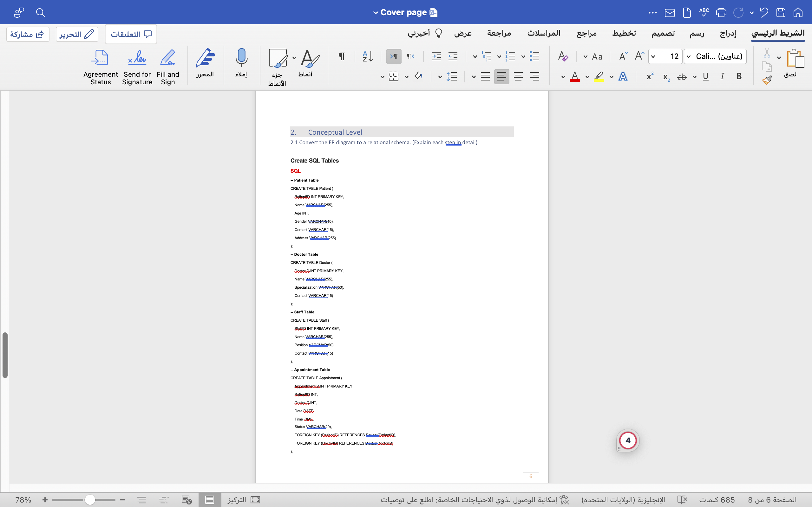The height and width of the screenshot is (507, 812).
Task: Toggle show paragraph marks
Action: (x=342, y=56)
